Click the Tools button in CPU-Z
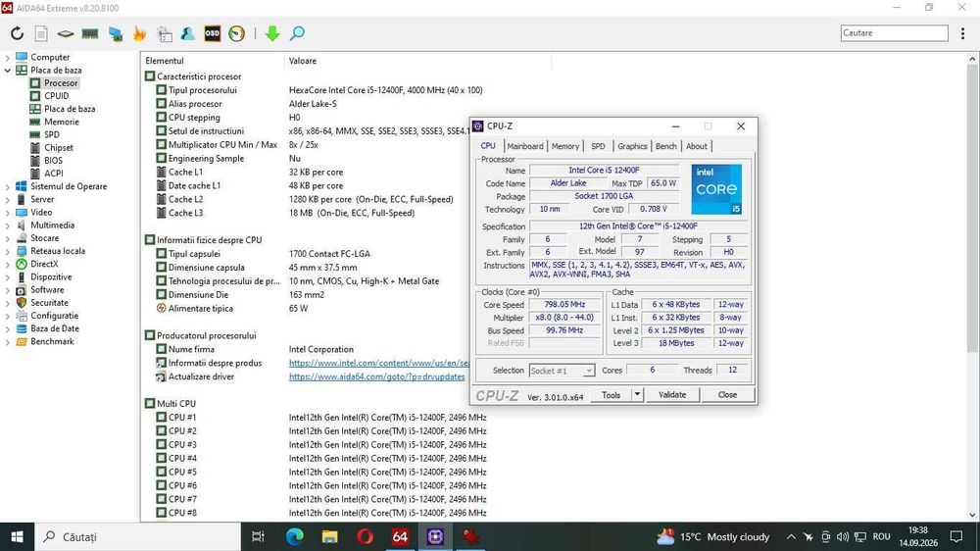Screen dimensions: 980x551 point(612,395)
